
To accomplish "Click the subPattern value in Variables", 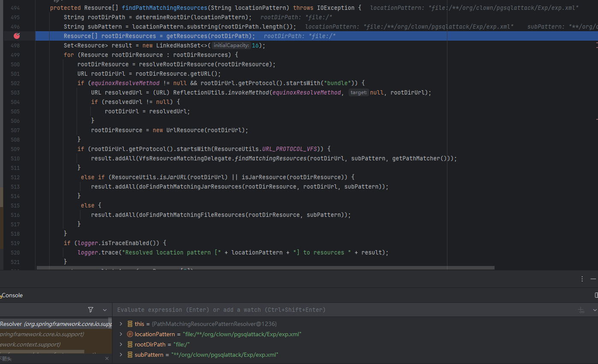I will click(x=225, y=355).
